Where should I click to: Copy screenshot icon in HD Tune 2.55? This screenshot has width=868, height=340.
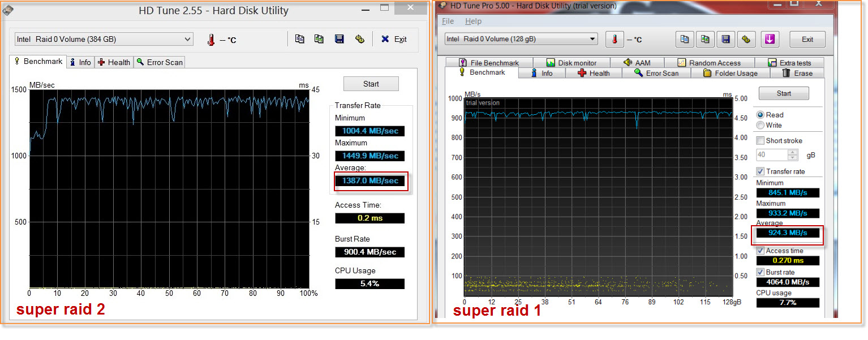(319, 39)
